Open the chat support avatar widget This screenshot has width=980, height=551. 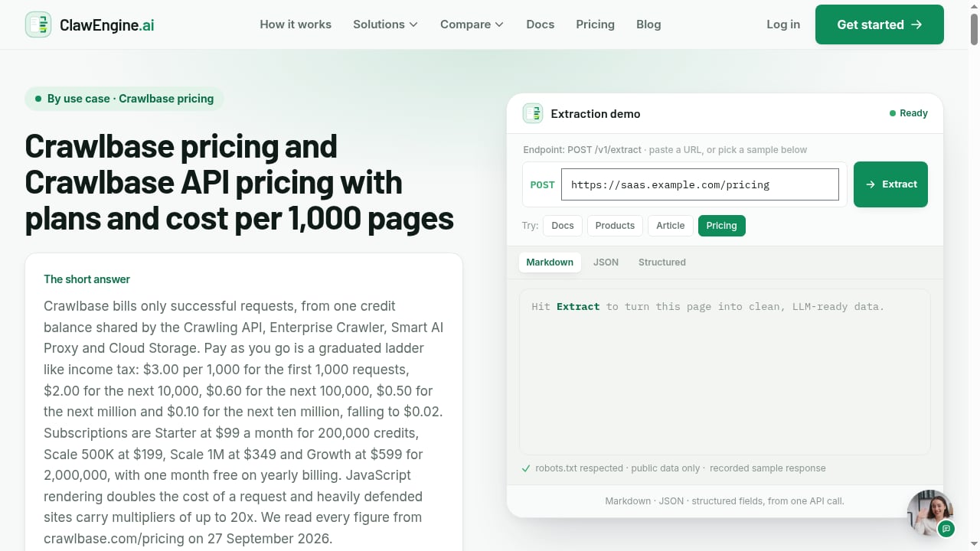930,513
